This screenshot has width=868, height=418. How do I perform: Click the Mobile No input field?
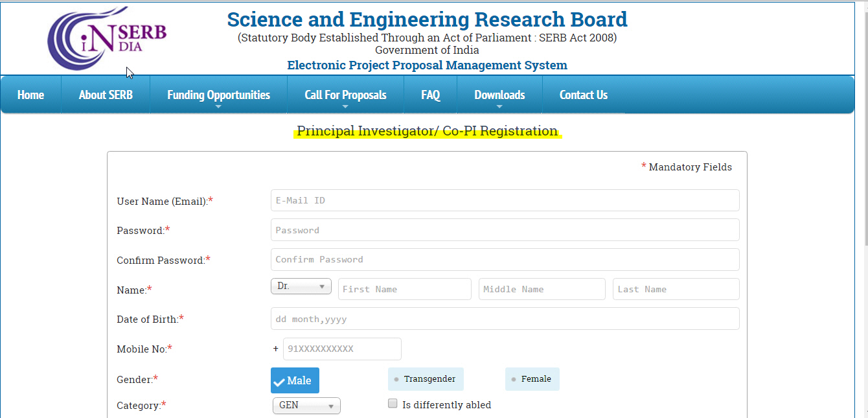(342, 349)
